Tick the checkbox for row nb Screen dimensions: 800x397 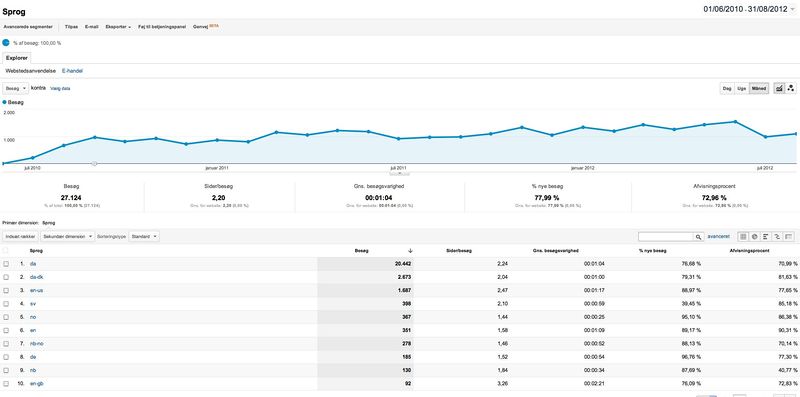pos(6,370)
